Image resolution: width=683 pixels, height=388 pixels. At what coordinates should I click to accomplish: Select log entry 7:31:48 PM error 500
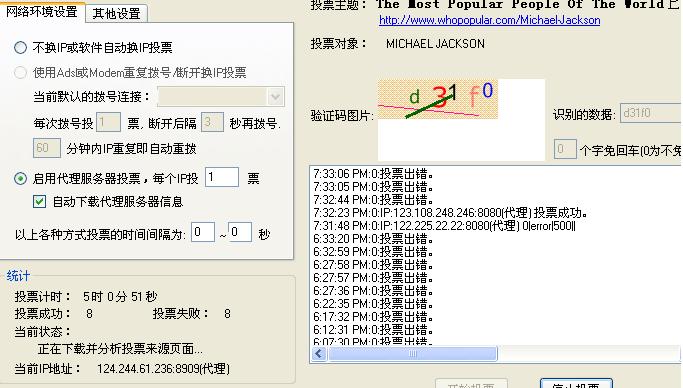point(444,226)
